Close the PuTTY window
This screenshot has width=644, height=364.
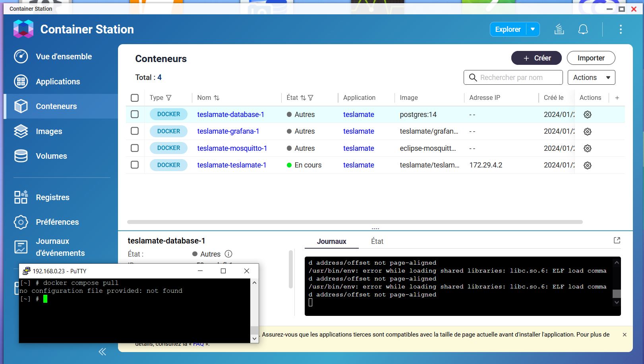pyautogui.click(x=247, y=271)
